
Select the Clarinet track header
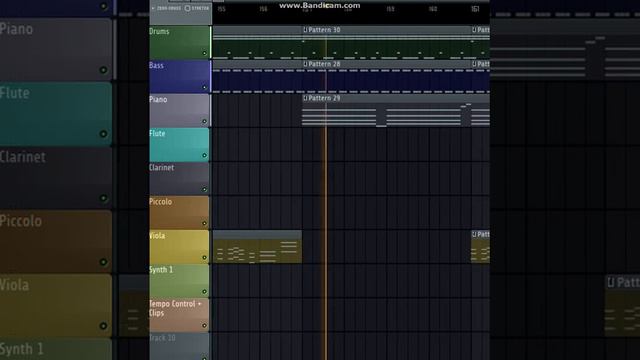pos(179,179)
